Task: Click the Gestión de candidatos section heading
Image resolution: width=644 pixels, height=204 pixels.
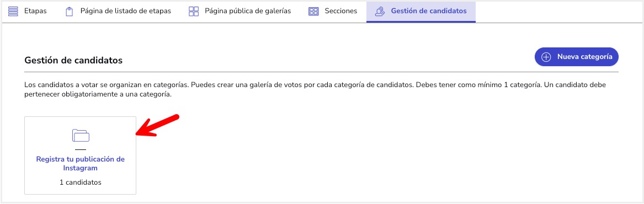Action: 73,60
